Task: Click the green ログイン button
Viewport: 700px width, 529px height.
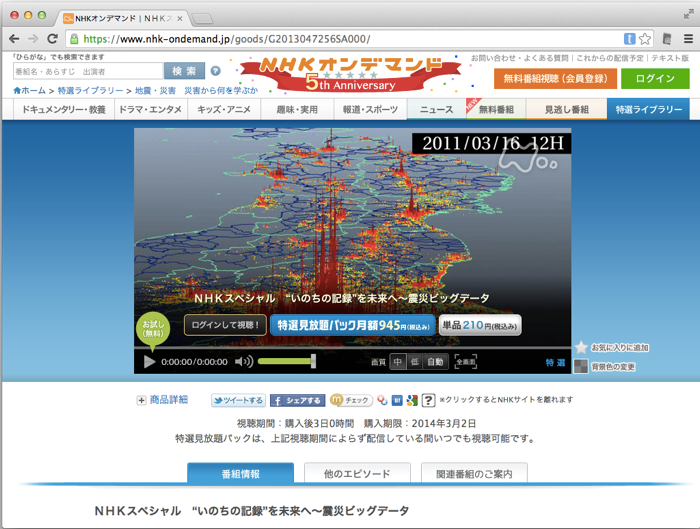Action: (x=655, y=78)
